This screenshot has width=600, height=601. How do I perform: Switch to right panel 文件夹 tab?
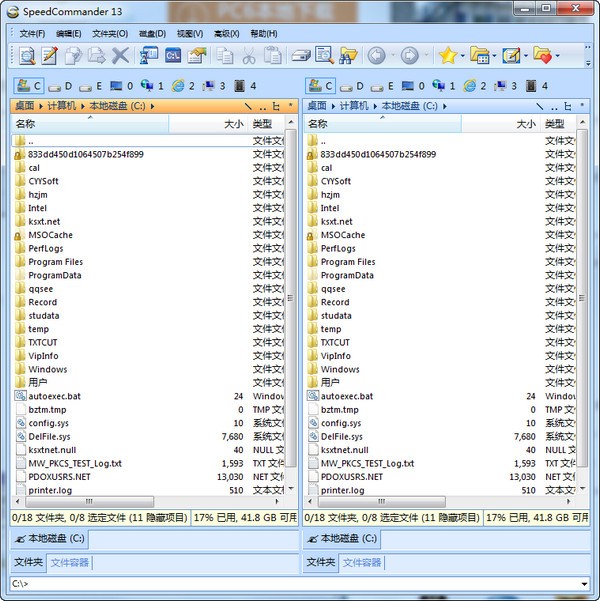click(x=321, y=562)
